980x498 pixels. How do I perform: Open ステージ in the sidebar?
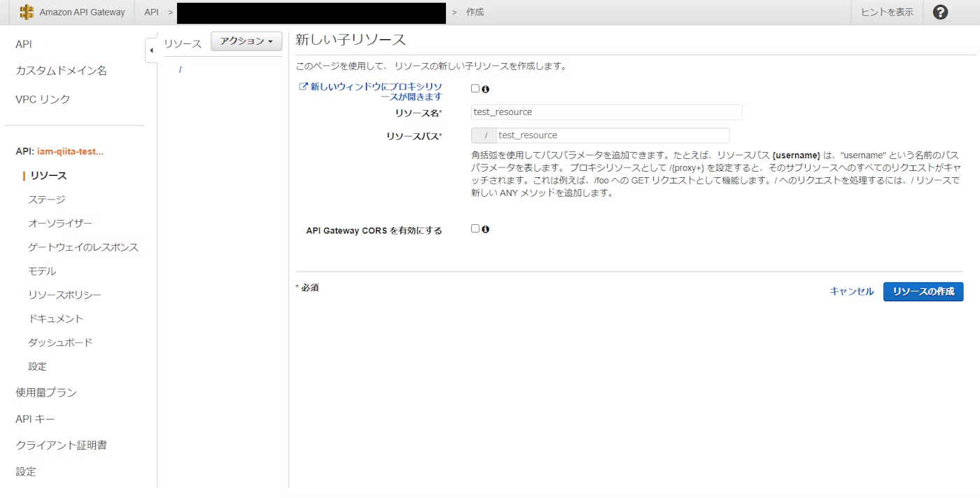(46, 200)
